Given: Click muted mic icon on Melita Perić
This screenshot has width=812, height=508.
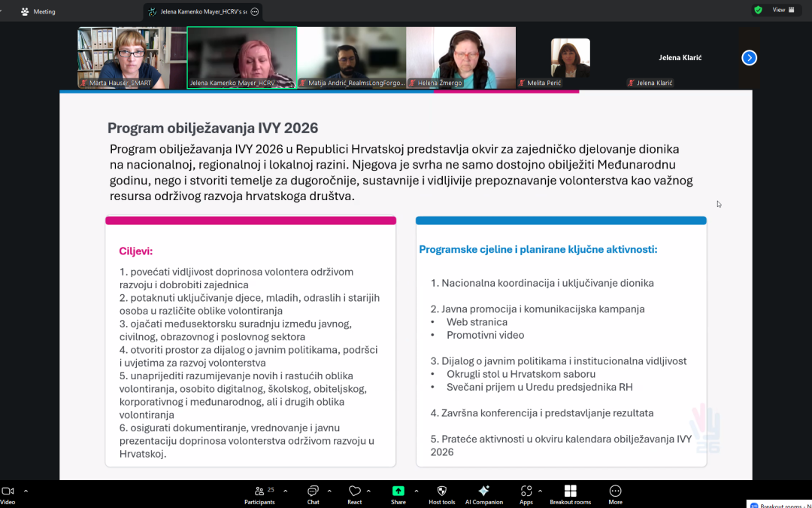Looking at the screenshot, I should pos(522,83).
